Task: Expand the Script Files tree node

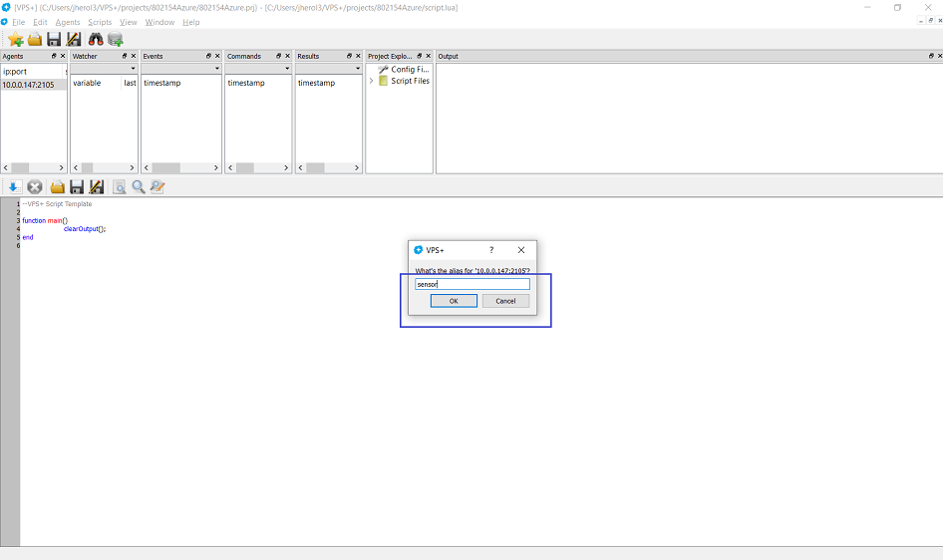Action: [371, 81]
